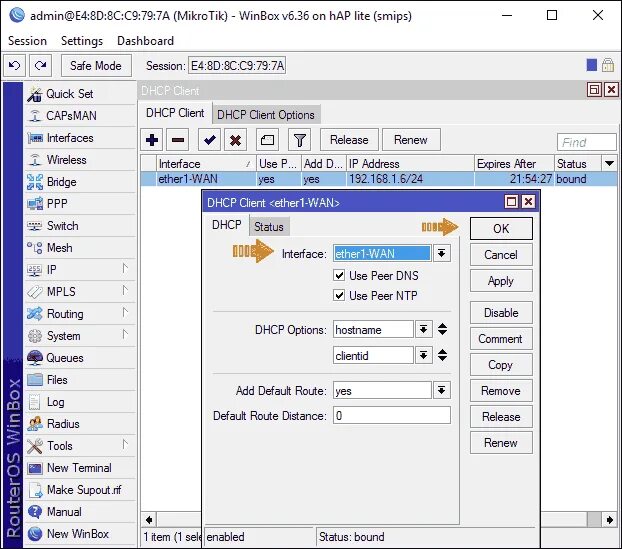The height and width of the screenshot is (549, 622).
Task: Click Disable button in dialog
Action: [x=501, y=313]
